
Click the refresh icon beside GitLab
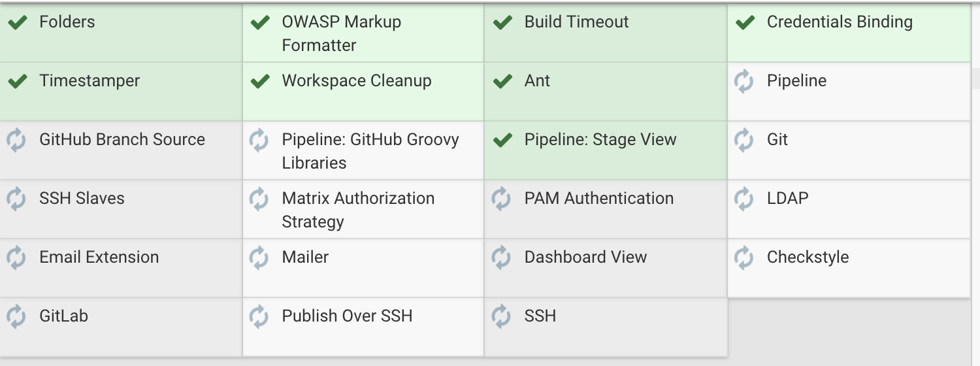coord(16,317)
